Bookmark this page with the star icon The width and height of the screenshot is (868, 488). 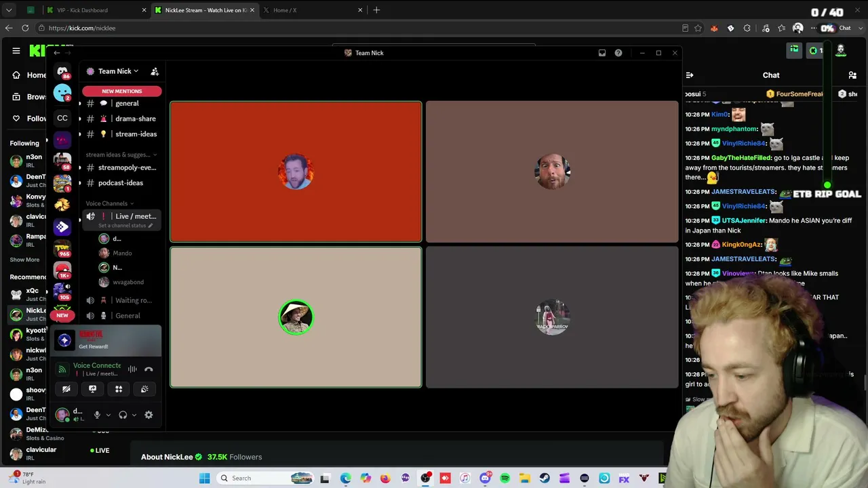[x=698, y=28]
